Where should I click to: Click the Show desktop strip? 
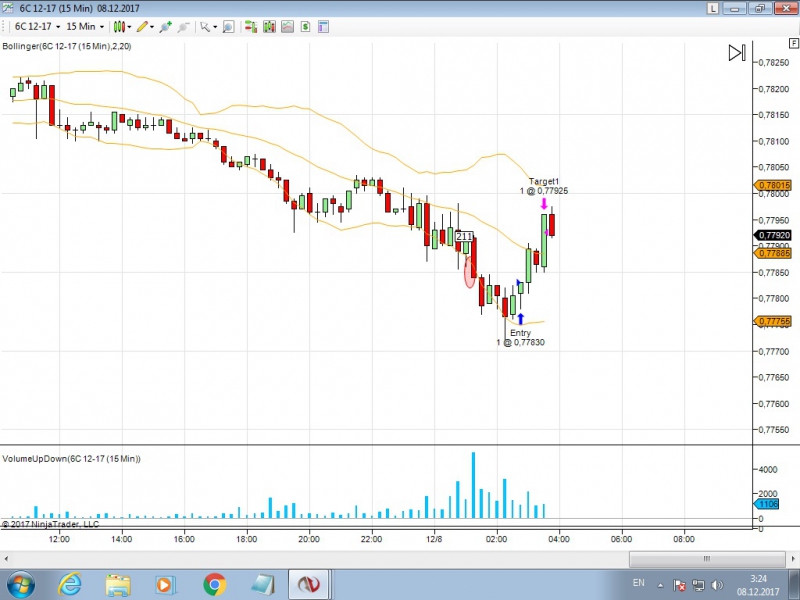tap(795, 585)
